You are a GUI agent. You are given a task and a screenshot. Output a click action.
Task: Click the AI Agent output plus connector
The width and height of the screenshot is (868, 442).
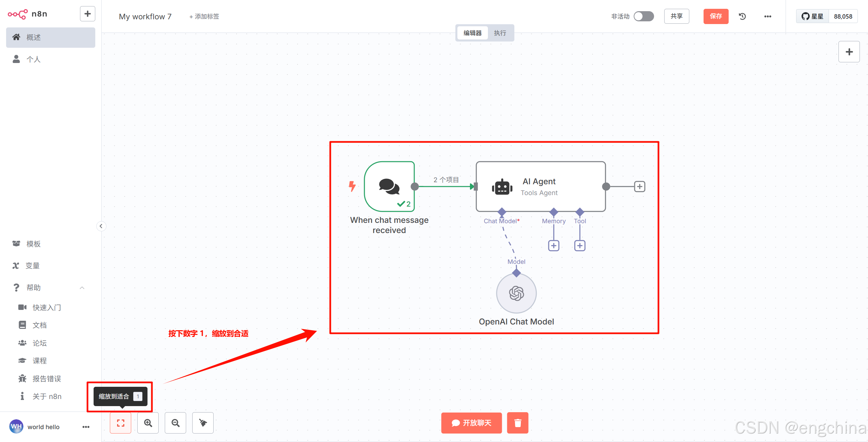639,186
